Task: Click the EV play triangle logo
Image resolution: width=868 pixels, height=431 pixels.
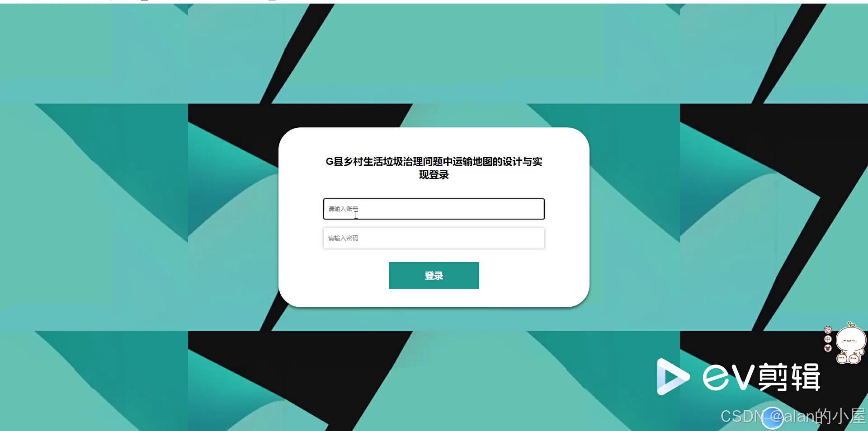Action: click(x=673, y=376)
